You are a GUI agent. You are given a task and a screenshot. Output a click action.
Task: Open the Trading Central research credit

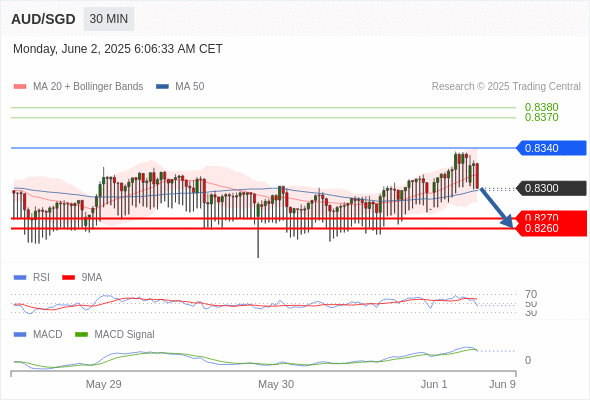pyautogui.click(x=506, y=87)
